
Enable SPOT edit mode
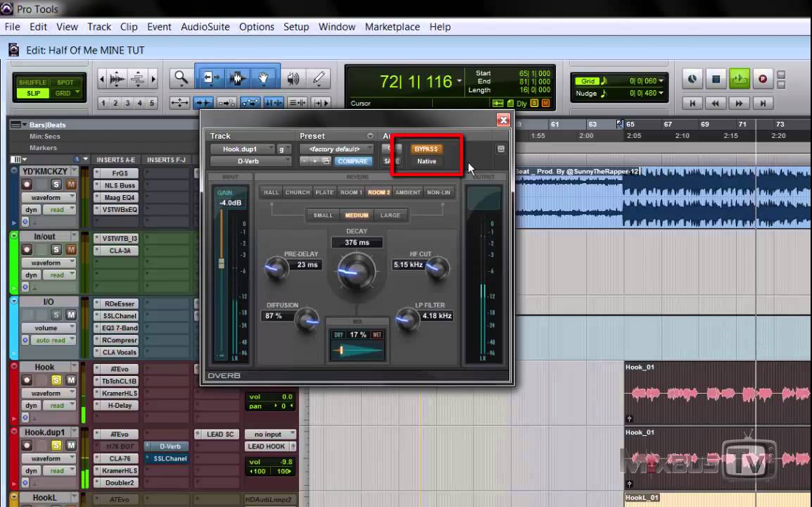click(65, 82)
